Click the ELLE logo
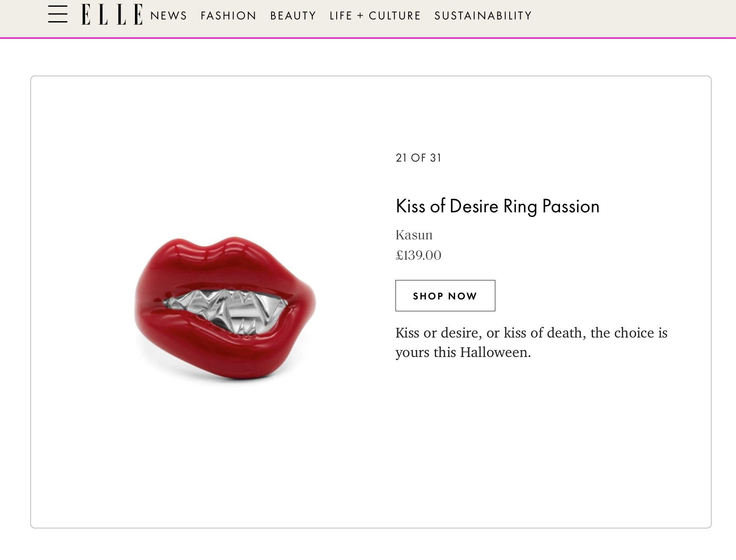 pos(112,14)
